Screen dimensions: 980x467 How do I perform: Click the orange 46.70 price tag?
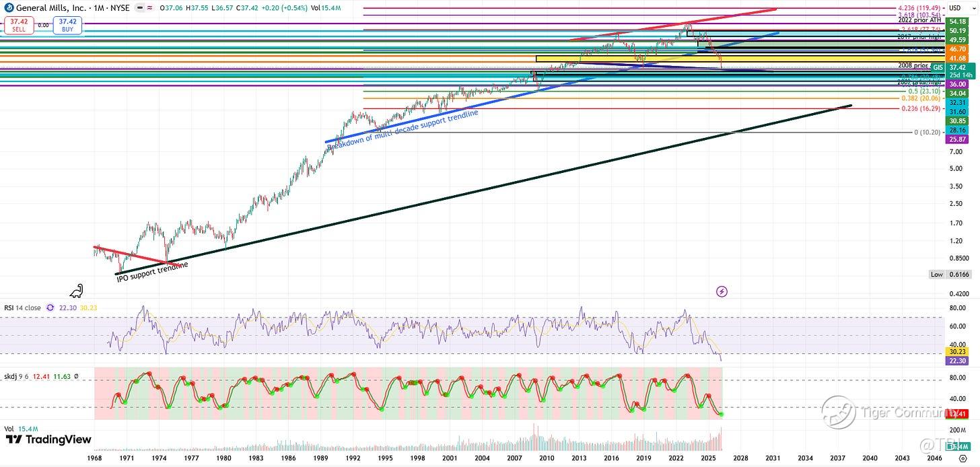pos(956,49)
